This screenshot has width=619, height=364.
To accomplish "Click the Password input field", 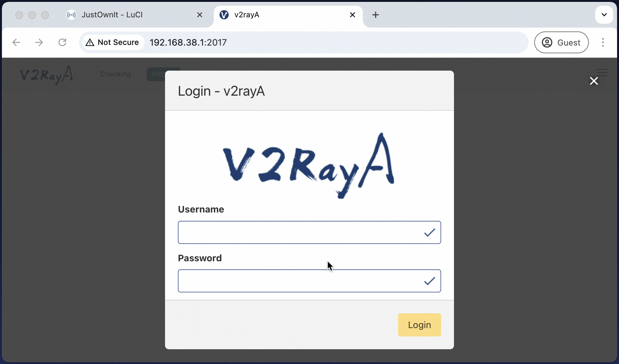I will click(x=309, y=281).
